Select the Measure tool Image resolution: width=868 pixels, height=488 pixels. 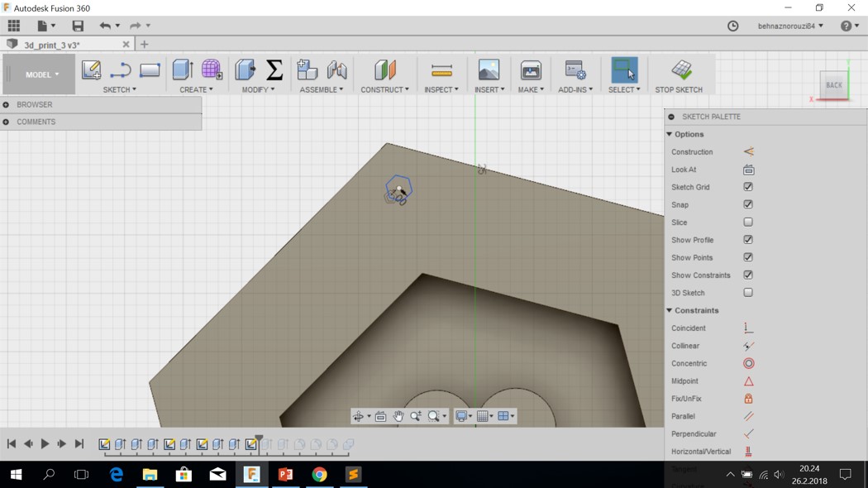(441, 70)
